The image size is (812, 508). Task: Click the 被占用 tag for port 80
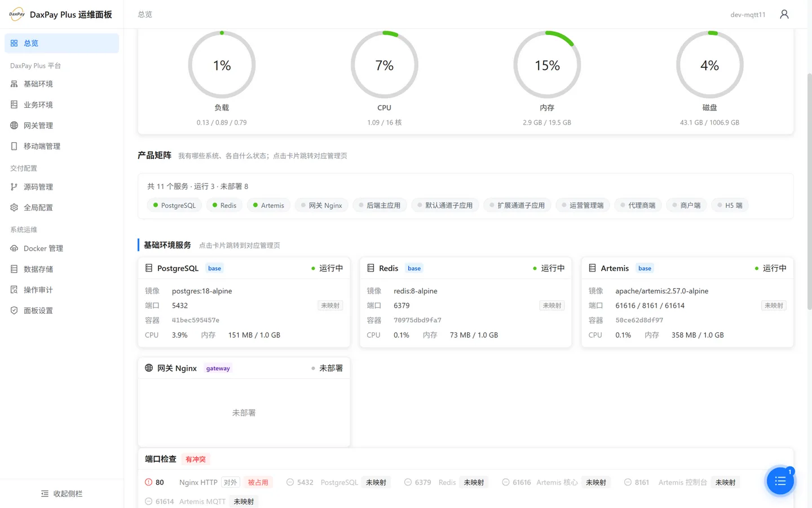[x=258, y=483]
